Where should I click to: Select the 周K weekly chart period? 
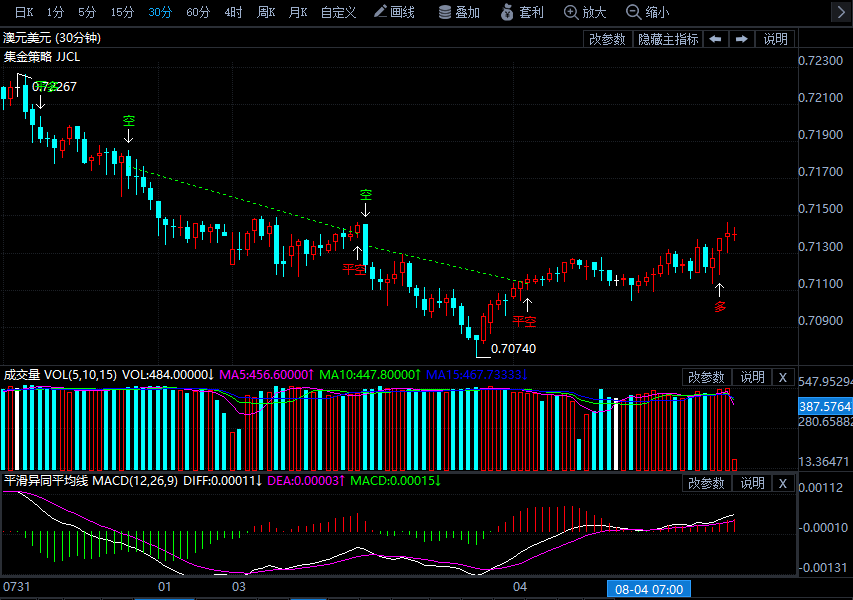tap(265, 12)
